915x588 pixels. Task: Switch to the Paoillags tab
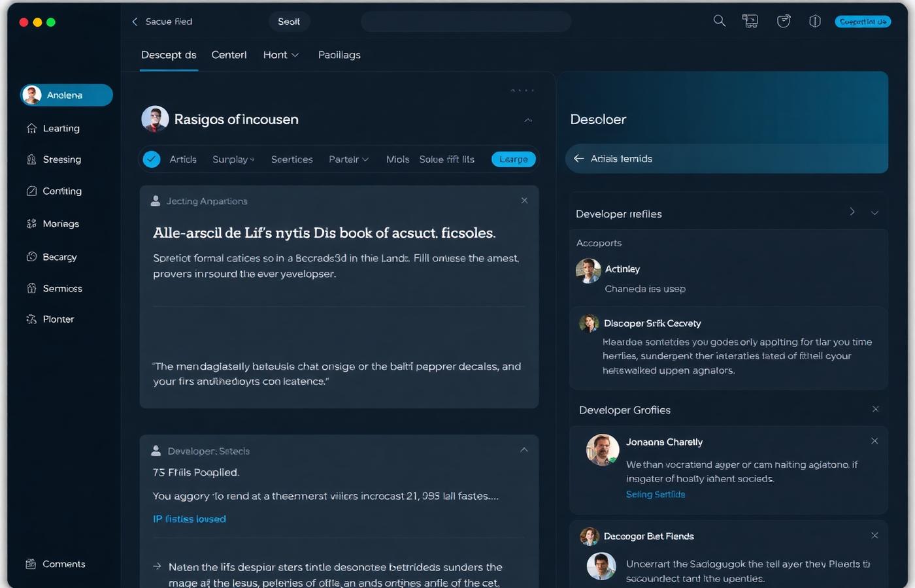[x=339, y=55]
